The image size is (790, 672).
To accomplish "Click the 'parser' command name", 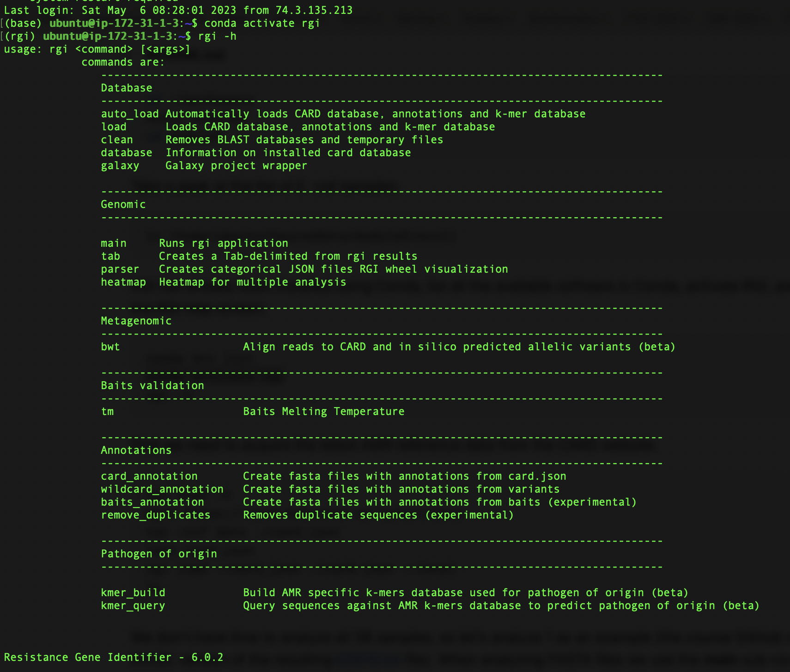I will 120,269.
